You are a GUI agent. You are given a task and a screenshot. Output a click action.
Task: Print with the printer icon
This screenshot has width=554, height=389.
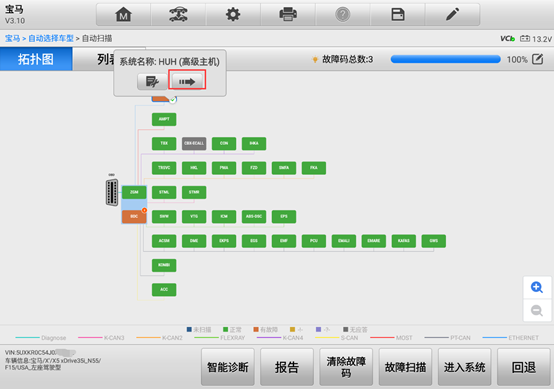tap(288, 14)
